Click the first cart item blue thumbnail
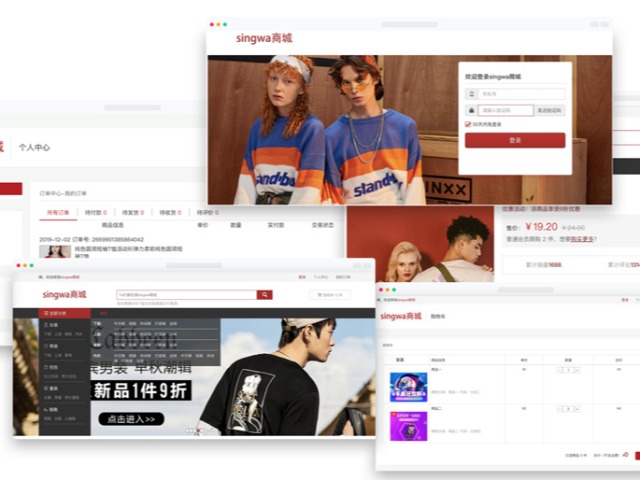 (x=409, y=387)
